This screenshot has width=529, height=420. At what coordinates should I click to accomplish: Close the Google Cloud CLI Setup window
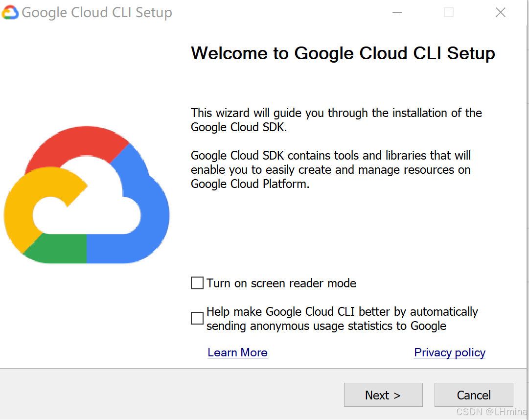point(500,12)
